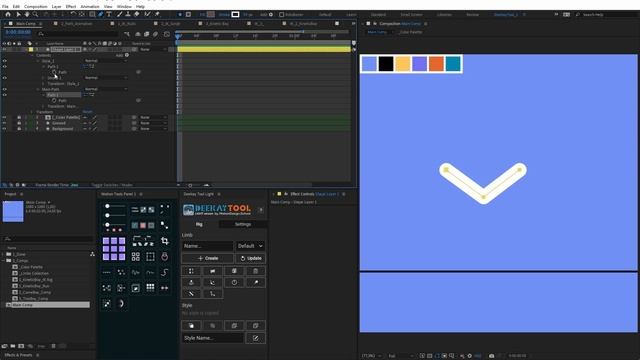The image size is (640, 360).
Task: Unlock the Ground layer lock
Action: coord(19,123)
